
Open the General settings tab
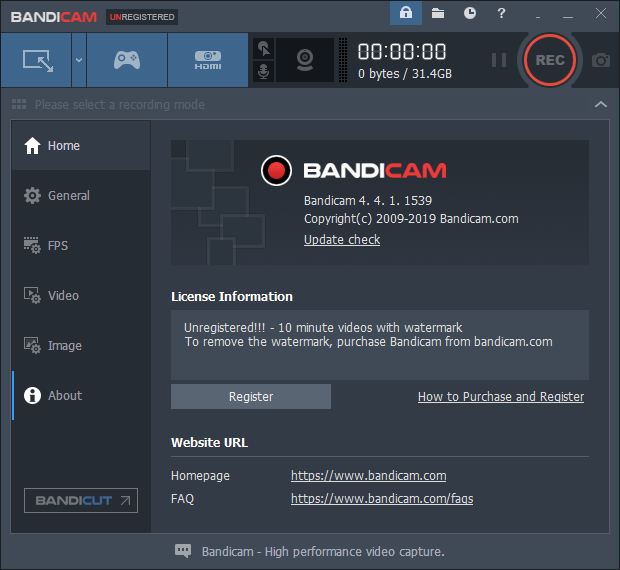[81, 196]
